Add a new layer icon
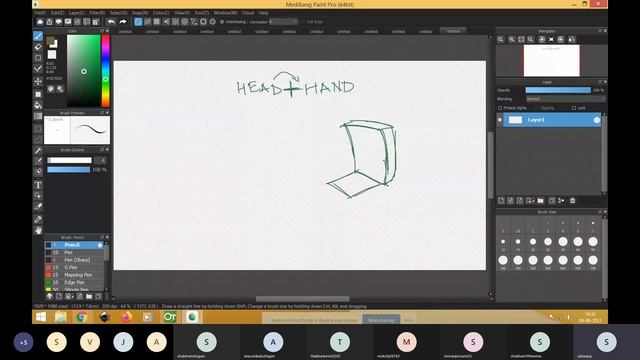640x360 pixels. pos(501,200)
